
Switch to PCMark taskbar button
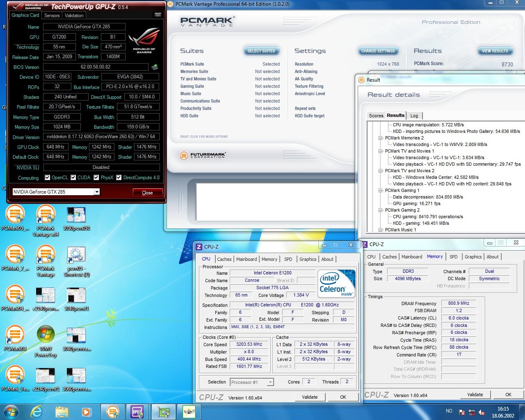(113, 411)
